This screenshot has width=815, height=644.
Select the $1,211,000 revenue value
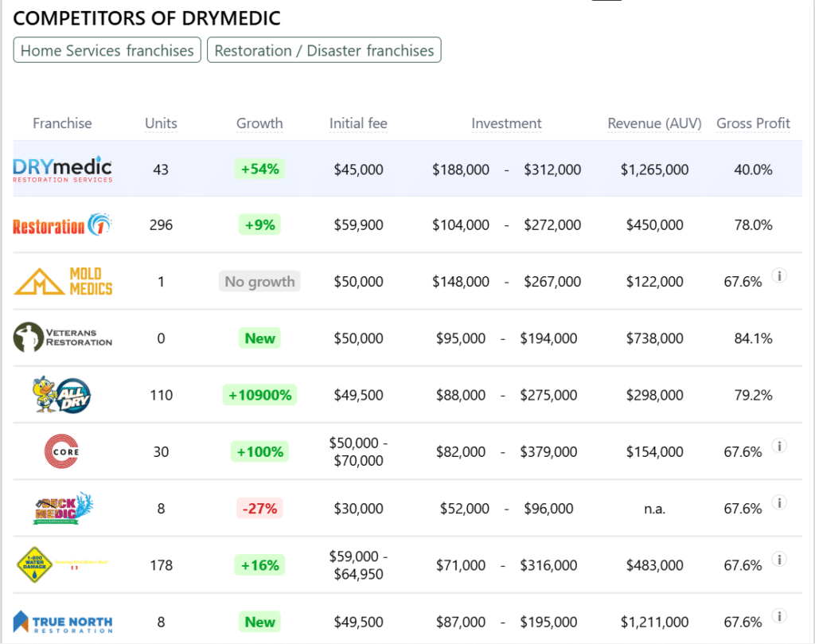(x=654, y=622)
